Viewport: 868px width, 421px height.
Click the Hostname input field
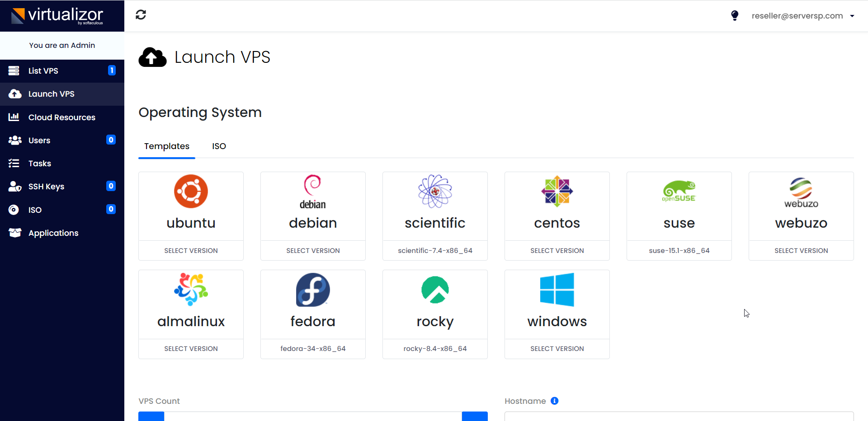[679, 416]
